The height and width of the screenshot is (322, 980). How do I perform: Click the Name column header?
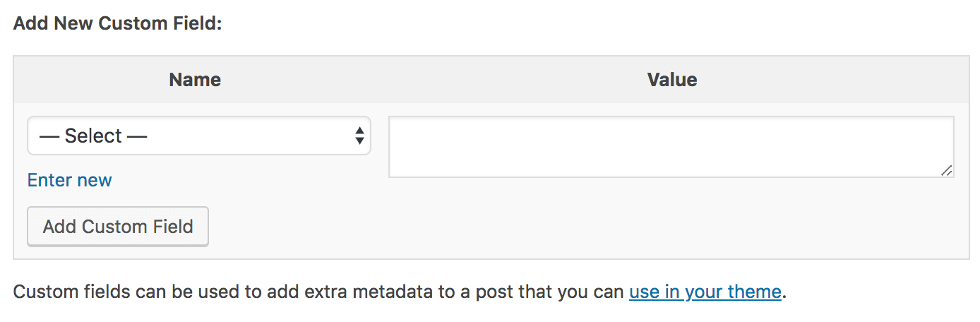[195, 80]
